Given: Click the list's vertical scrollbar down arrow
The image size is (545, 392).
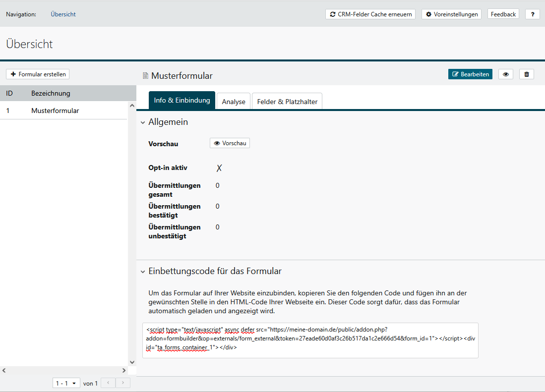Looking at the screenshot, I should pyautogui.click(x=132, y=362).
